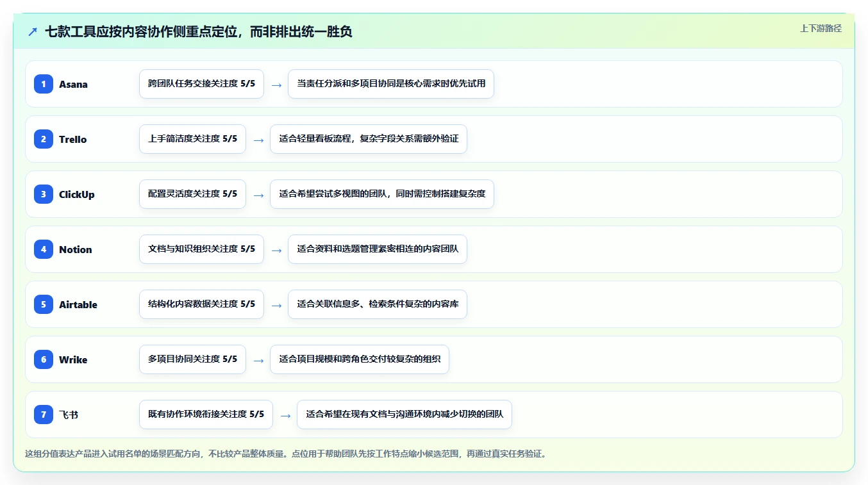Open the 适合项目规模和跨角色交付 recommendation box
The width and height of the screenshot is (868, 485).
[360, 359]
